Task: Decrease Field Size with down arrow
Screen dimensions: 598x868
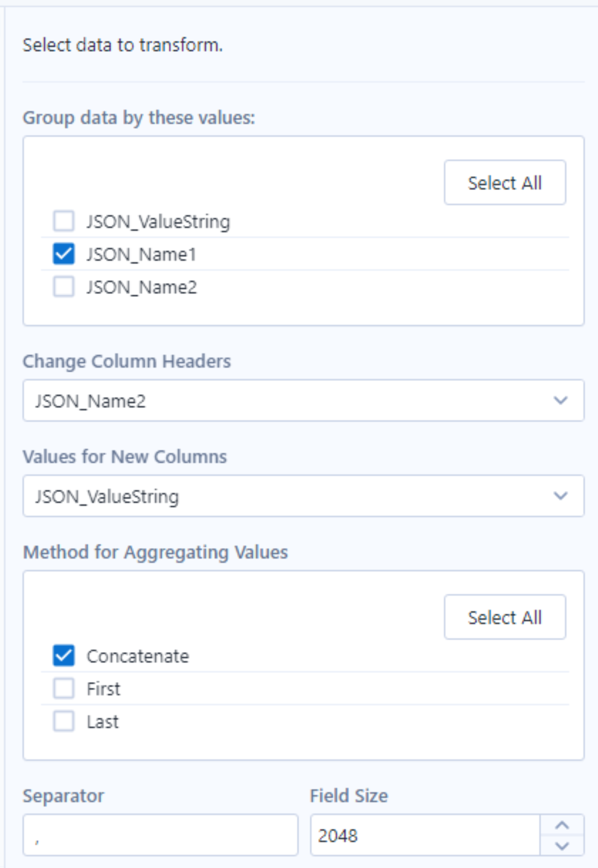Action: tap(562, 846)
